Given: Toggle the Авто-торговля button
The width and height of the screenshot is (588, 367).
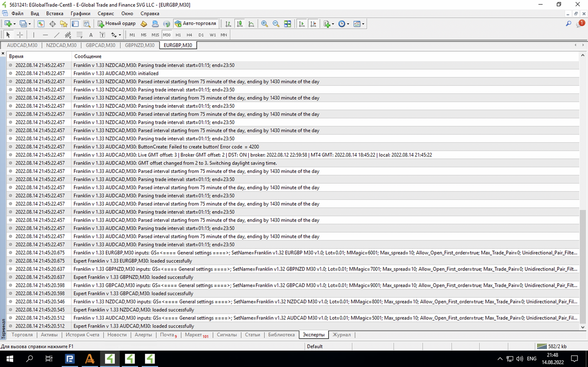Looking at the screenshot, I should (196, 24).
